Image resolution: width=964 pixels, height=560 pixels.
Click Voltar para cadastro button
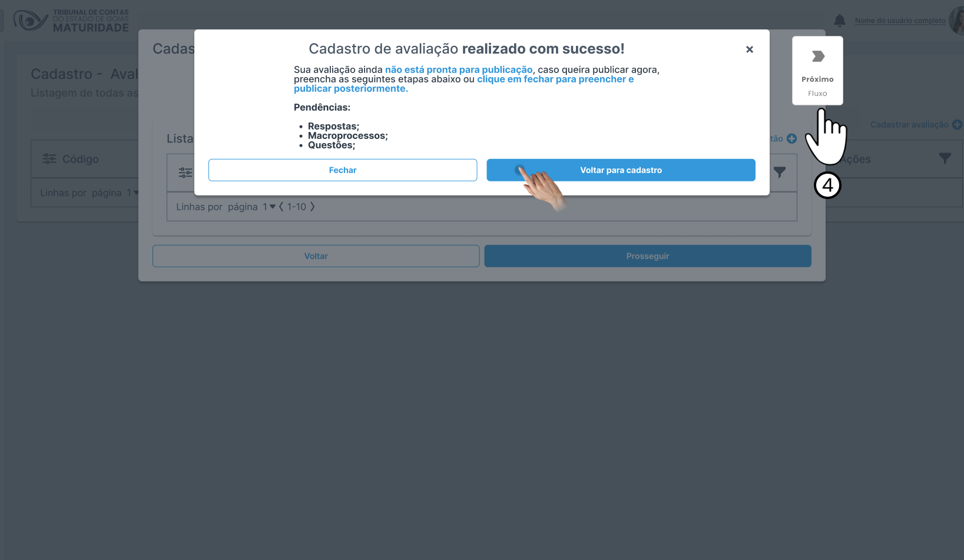pos(621,170)
